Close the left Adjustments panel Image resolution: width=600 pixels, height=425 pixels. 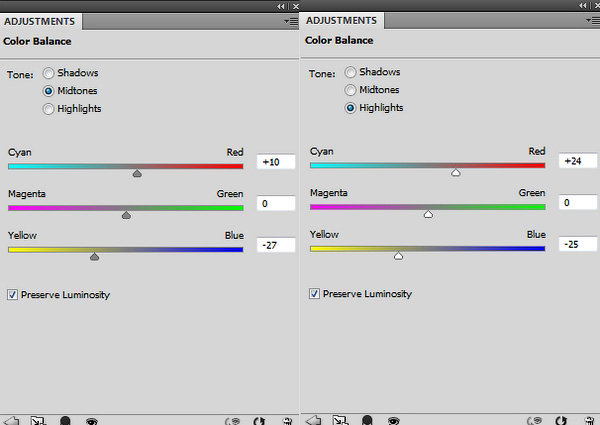tap(295, 6)
